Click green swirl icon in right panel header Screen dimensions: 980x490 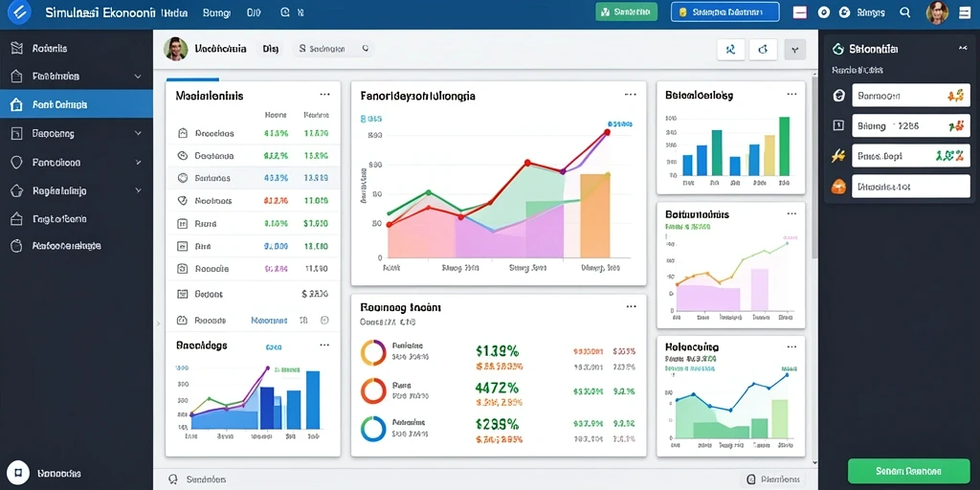pyautogui.click(x=838, y=49)
